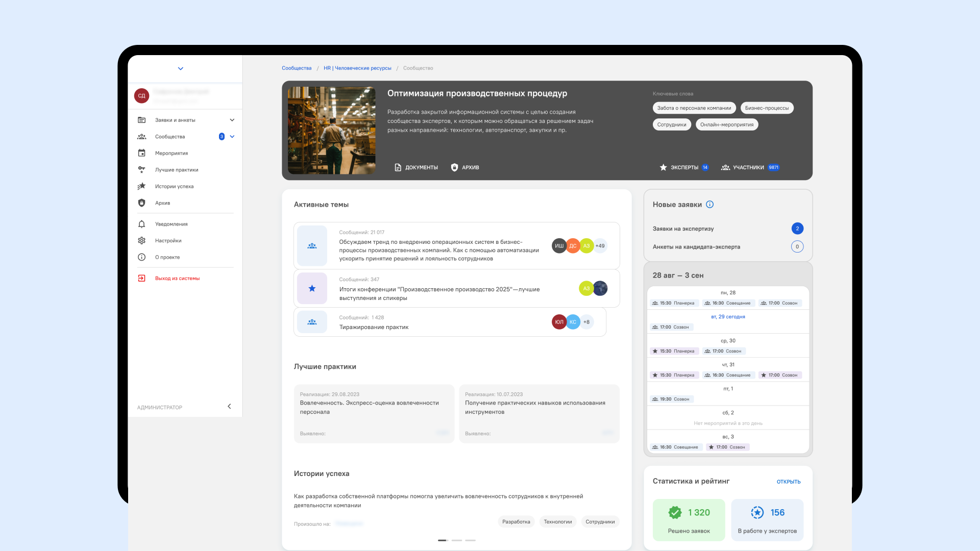Click ОТКРЫТЬ in Статистика и рейтинг
Viewport: 980px width, 551px height.
789,482
